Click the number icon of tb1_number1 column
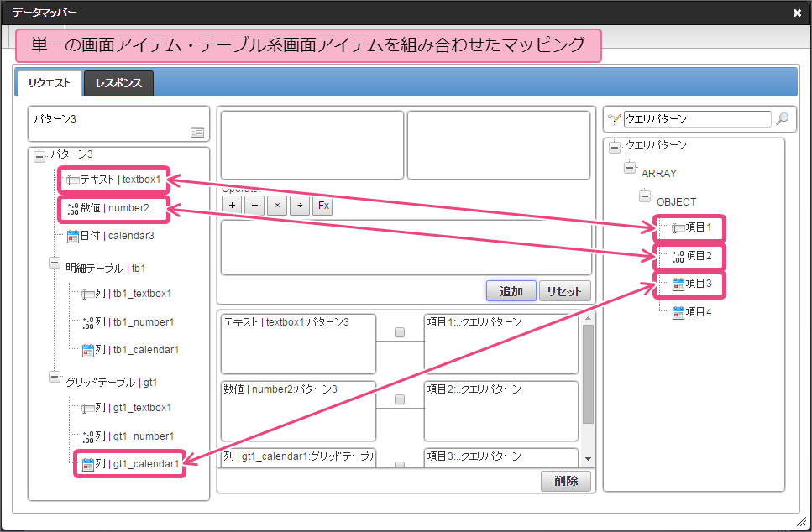 pyautogui.click(x=87, y=321)
